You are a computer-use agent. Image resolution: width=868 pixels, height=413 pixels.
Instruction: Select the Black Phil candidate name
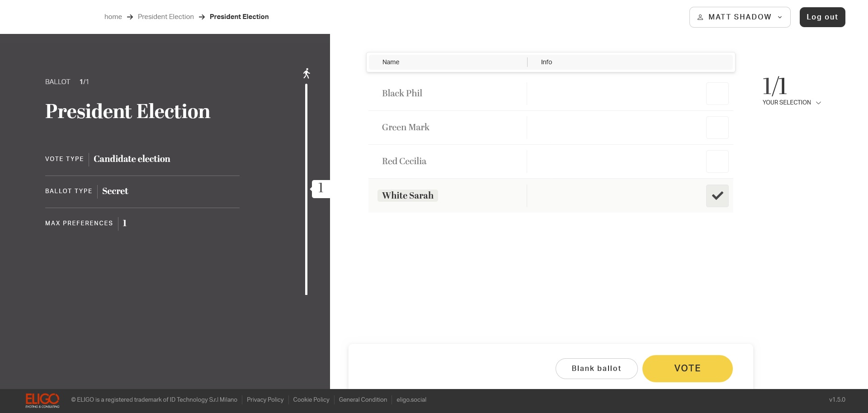click(402, 93)
